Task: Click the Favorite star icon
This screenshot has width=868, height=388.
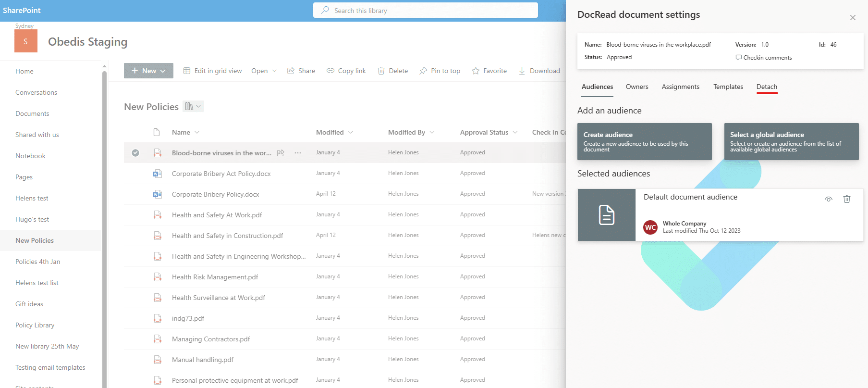Action: coord(476,71)
